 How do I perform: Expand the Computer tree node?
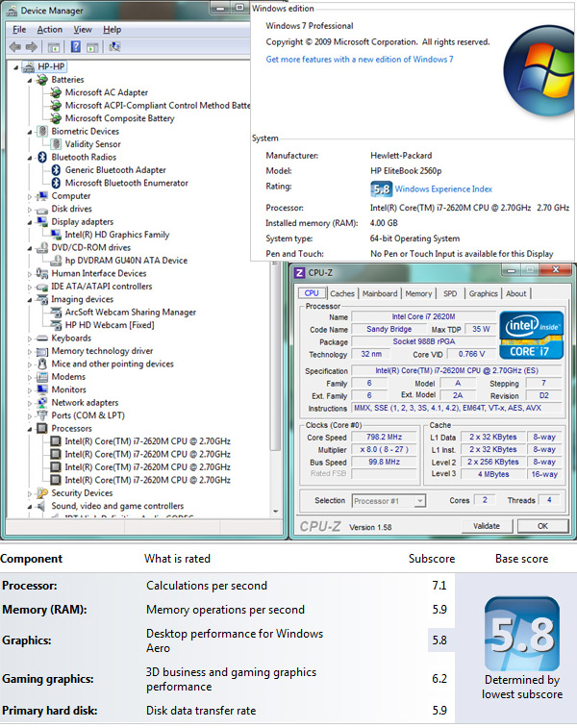[x=30, y=196]
